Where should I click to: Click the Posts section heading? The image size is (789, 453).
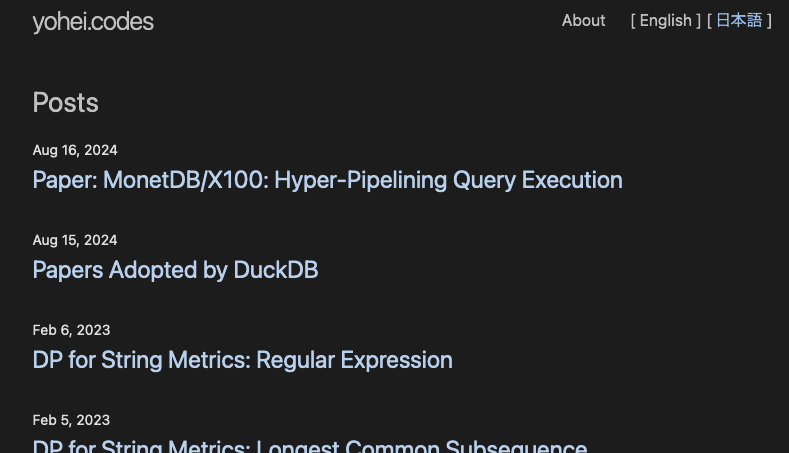pos(65,103)
